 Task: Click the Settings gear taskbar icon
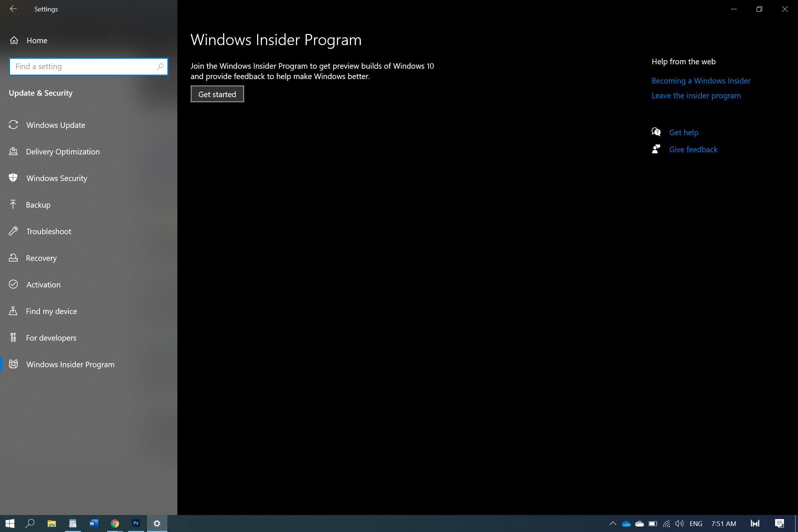click(157, 524)
